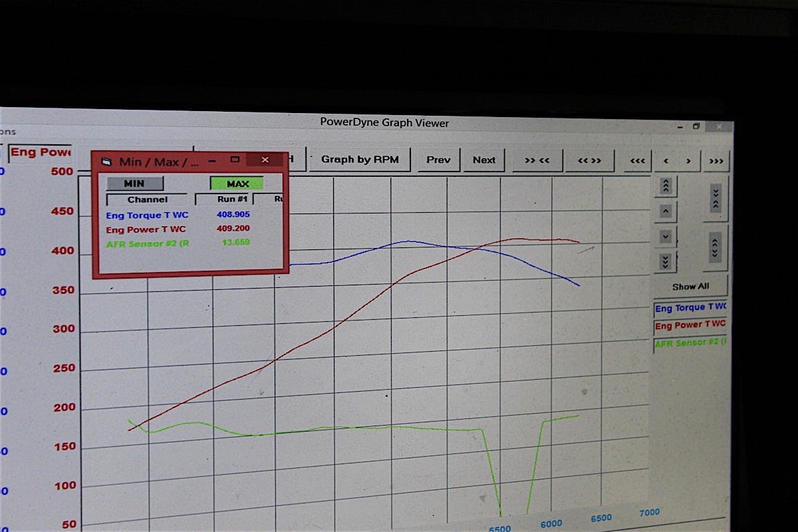Toggle the MIN values button

click(134, 184)
